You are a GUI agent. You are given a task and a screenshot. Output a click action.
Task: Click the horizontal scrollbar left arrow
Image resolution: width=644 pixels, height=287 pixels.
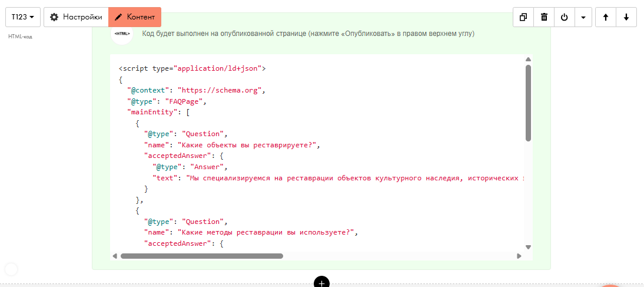point(115,256)
